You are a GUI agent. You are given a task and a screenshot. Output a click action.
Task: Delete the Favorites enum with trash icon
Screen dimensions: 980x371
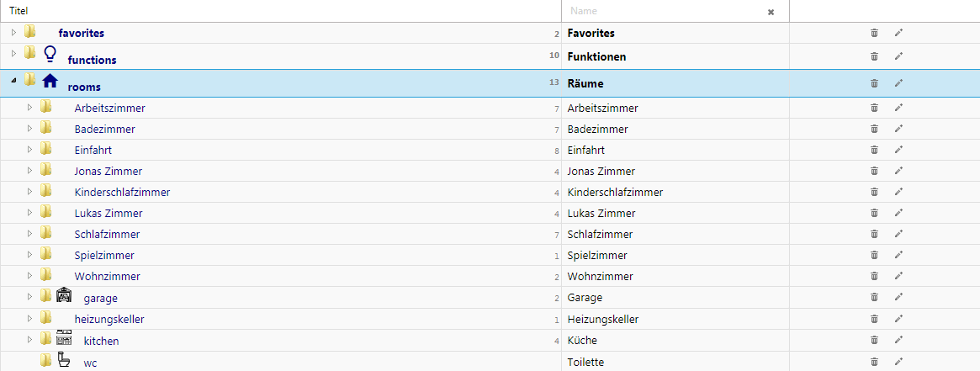pos(874,33)
